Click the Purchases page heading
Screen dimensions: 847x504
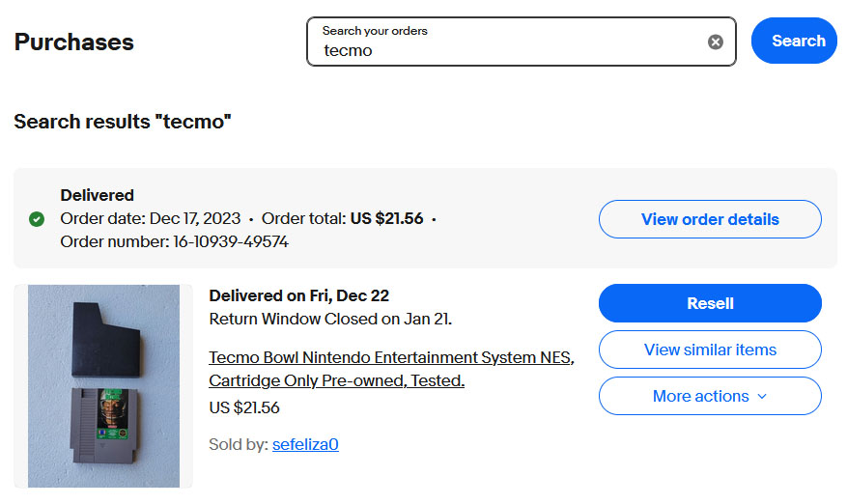pyautogui.click(x=74, y=42)
